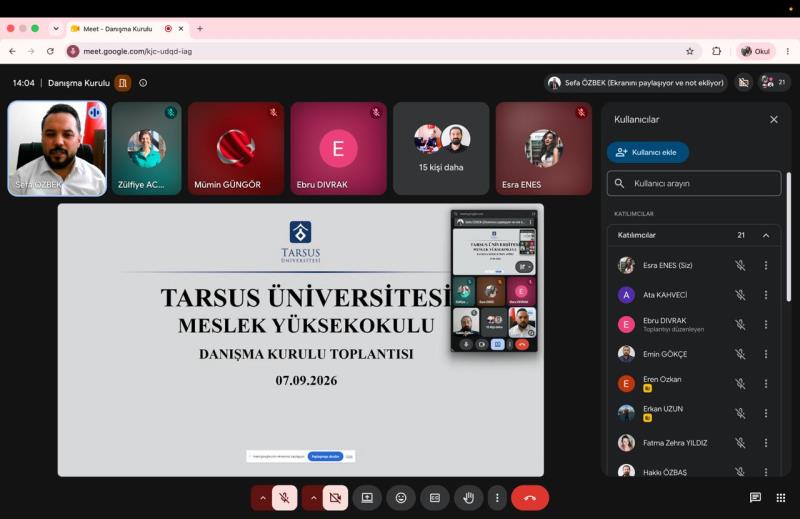Open Chrome three-dot menu

[788, 51]
